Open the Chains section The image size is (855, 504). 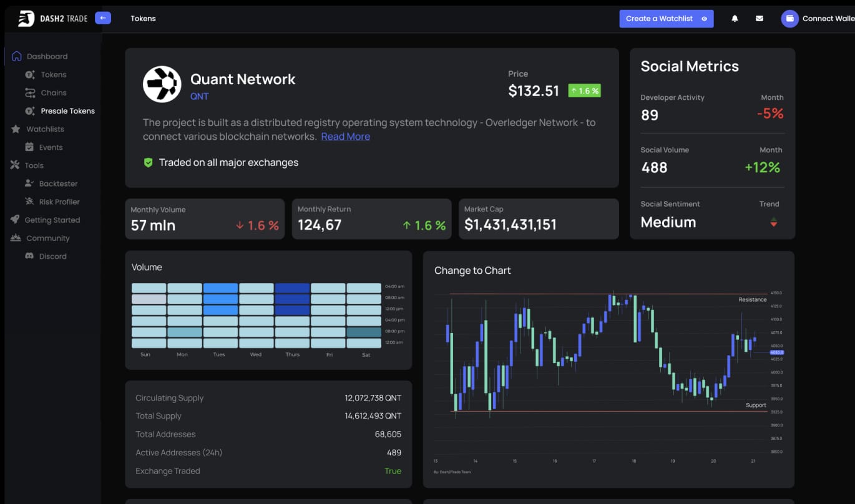click(52, 92)
